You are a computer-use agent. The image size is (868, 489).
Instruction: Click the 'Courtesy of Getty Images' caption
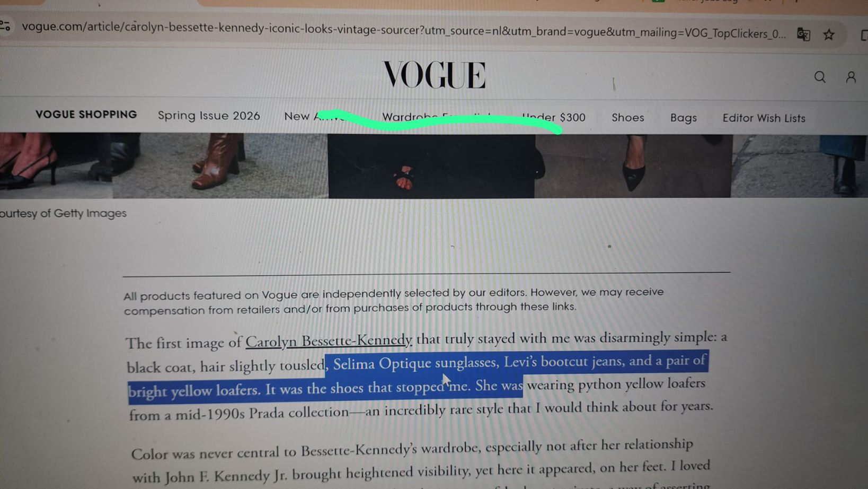[x=63, y=213]
